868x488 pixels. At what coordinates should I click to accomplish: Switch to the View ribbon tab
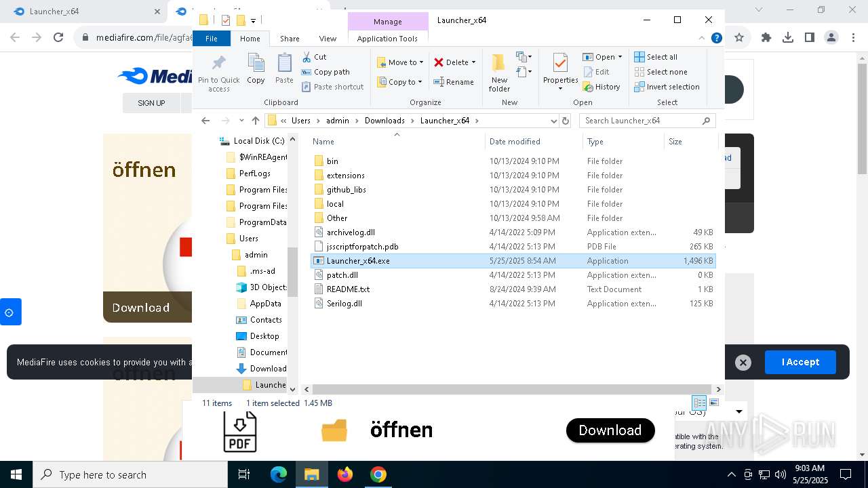tap(328, 39)
